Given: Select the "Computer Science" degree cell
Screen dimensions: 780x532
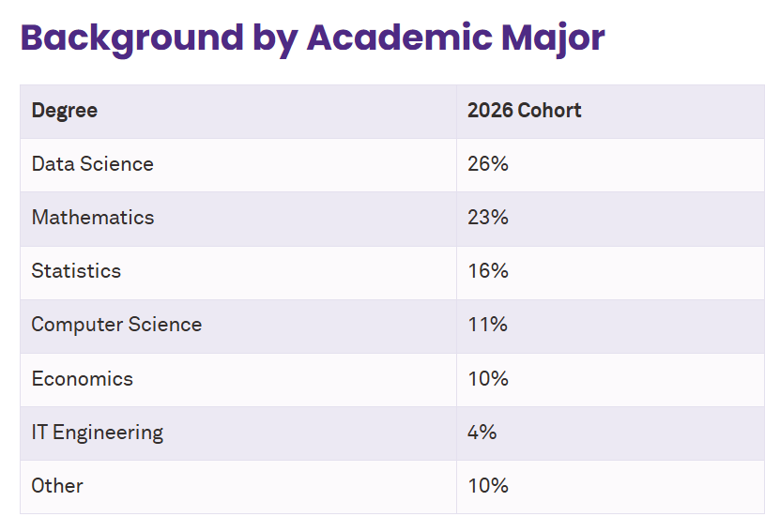Looking at the screenshot, I should (116, 325).
